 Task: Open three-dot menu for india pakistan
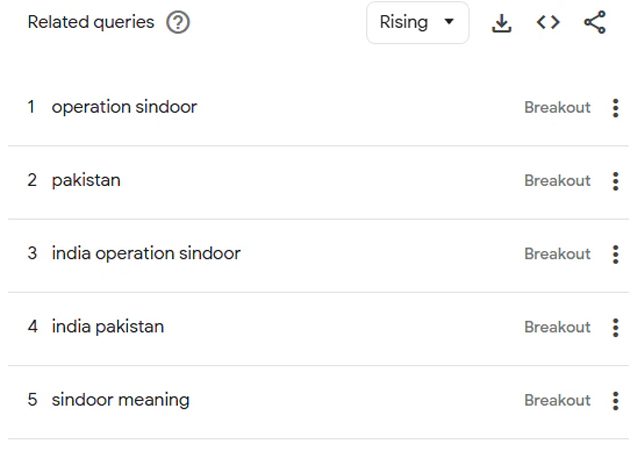click(x=616, y=327)
